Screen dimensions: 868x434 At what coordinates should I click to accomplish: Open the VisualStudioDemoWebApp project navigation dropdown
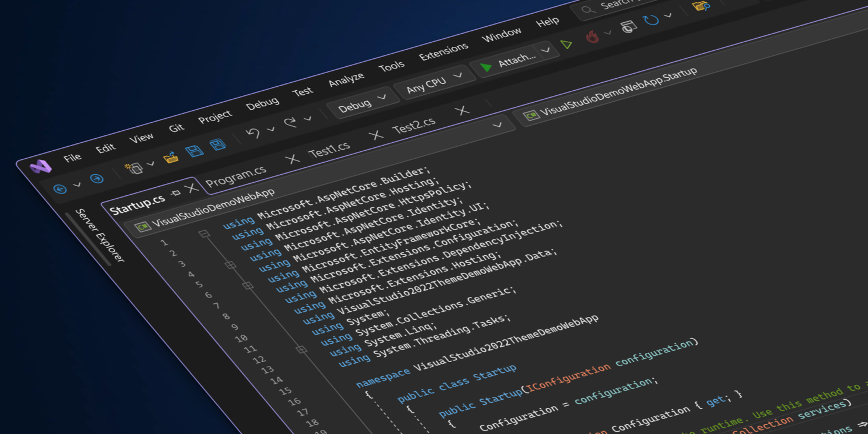click(497, 124)
